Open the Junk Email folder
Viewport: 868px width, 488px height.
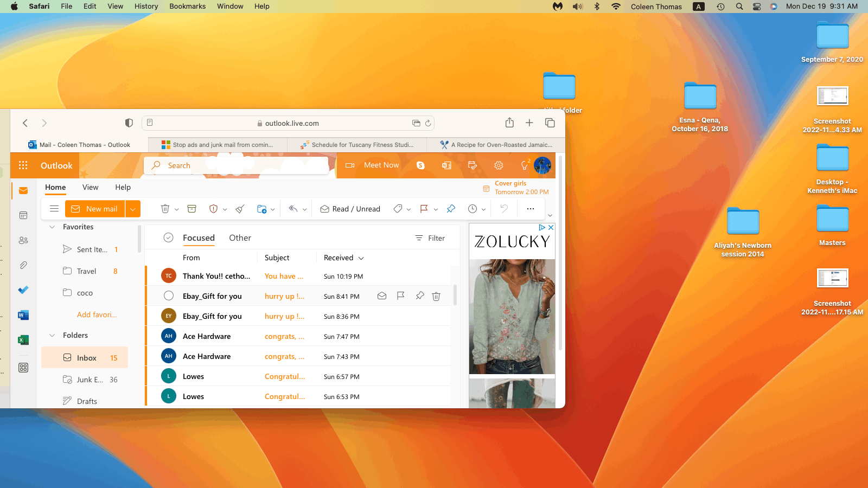click(85, 380)
